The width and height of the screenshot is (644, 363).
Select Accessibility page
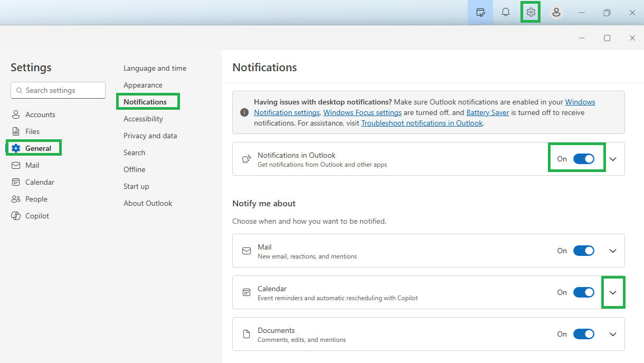tap(143, 119)
